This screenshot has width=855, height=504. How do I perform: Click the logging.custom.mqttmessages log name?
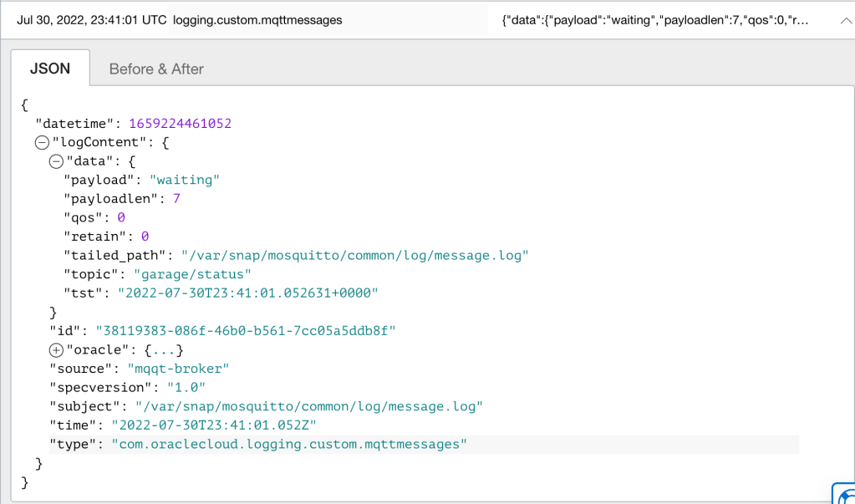(x=257, y=19)
